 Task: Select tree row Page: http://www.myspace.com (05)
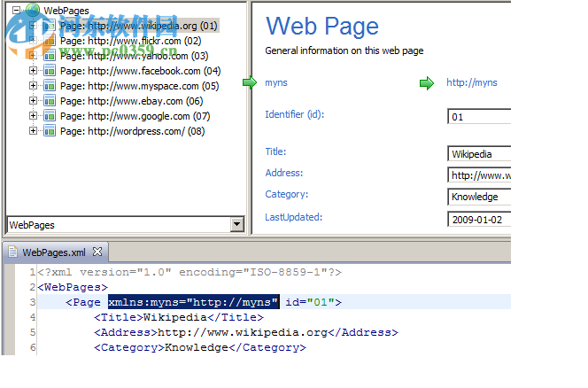coord(140,86)
